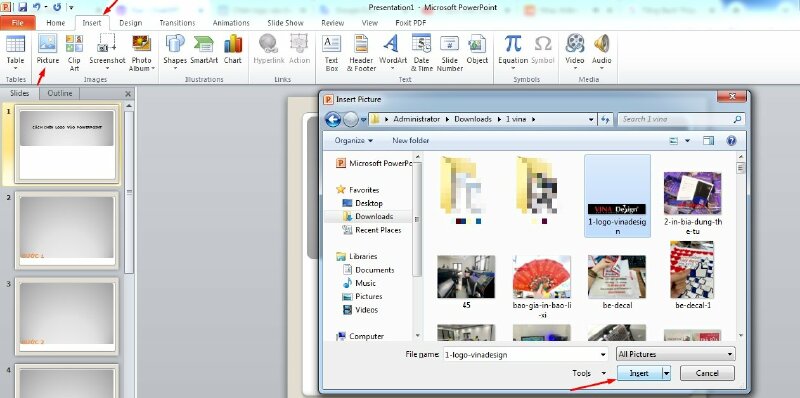Click the Redo icon in quick access toolbar
The width and height of the screenshot is (800, 398).
point(57,7)
